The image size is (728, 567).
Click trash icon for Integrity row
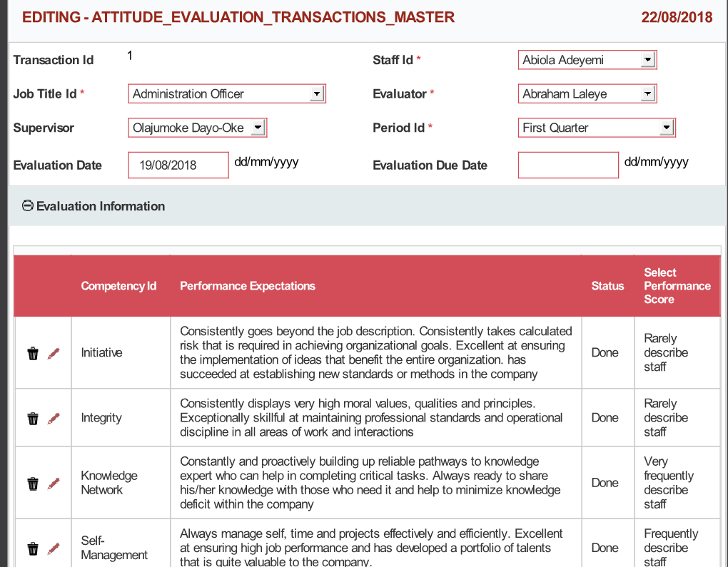(33, 419)
